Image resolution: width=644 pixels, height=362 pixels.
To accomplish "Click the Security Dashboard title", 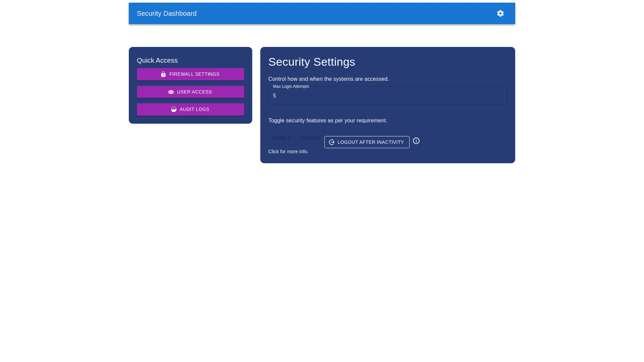I will (x=167, y=13).
